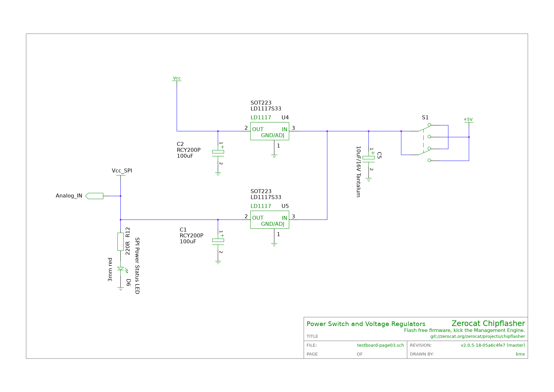Click the RCY200P footprint text of C1
Viewport: 554px width, 392px height.
click(191, 236)
